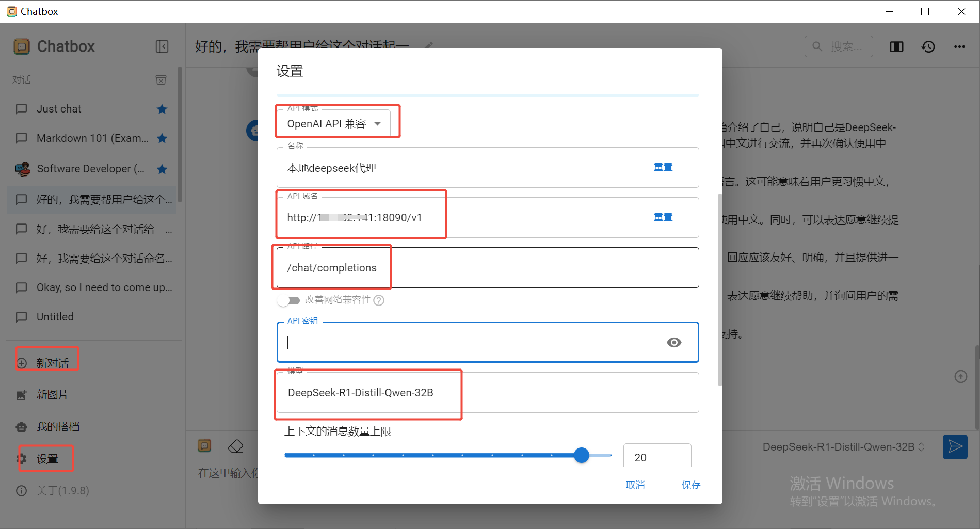
Task: Click the split view layout icon
Action: tap(896, 47)
